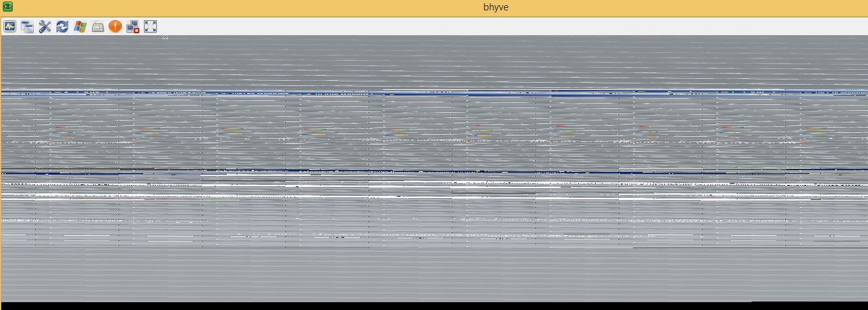Viewport: 868px width, 310px height.
Task: Refresh the screen with blue arrows icon
Action: pyautogui.click(x=63, y=27)
